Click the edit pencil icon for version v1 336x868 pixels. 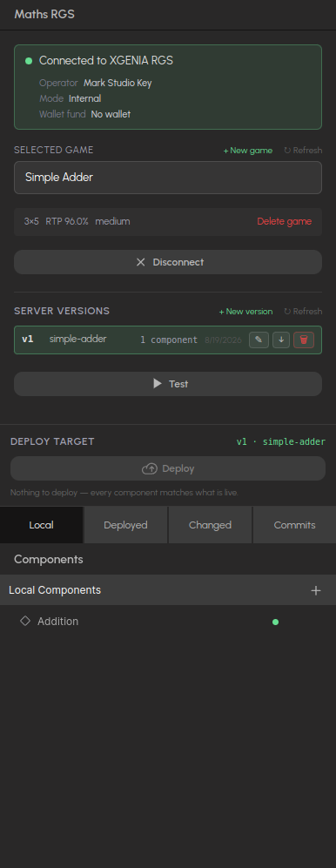click(259, 340)
